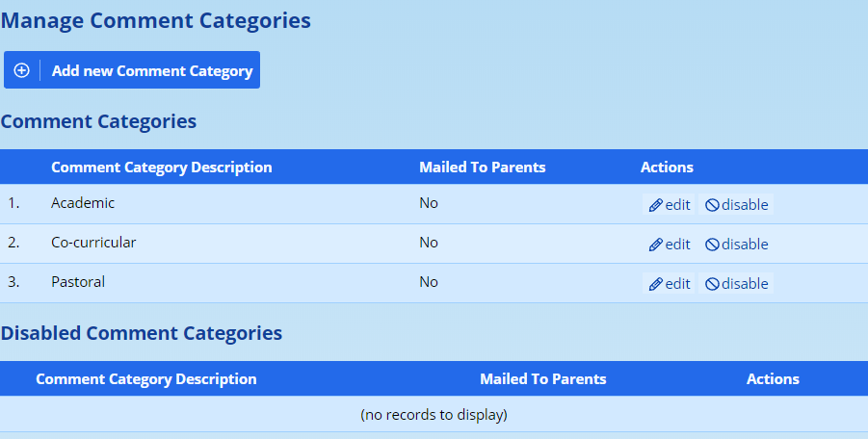Click the disable icon in the Co-curricular row
Image resolution: width=868 pixels, height=439 pixels.
point(712,245)
